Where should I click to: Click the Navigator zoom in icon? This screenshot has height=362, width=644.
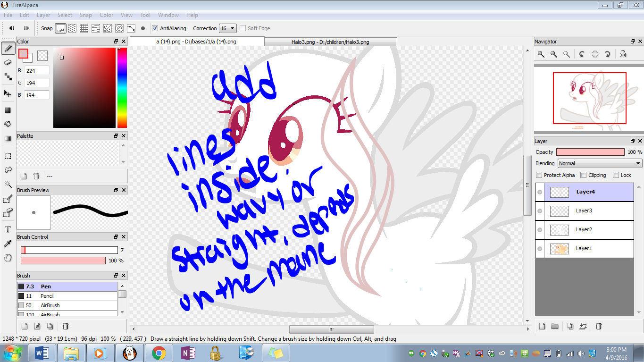[541, 54]
